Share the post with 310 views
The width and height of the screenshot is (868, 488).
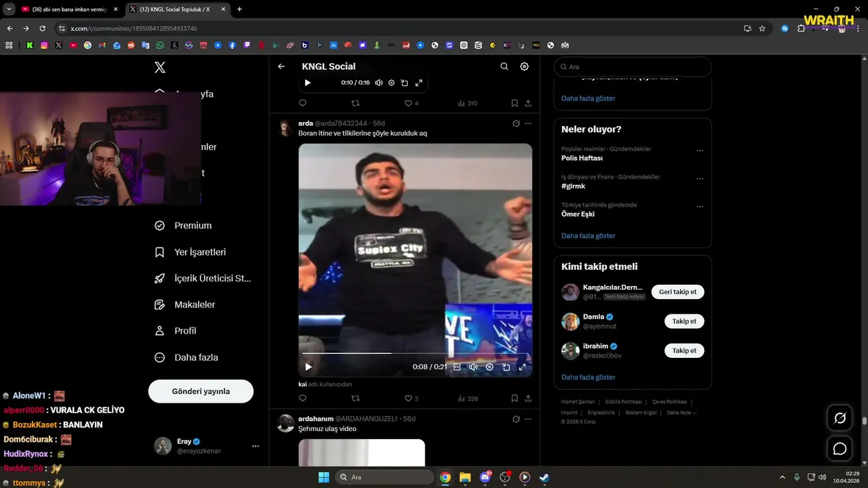coord(528,103)
